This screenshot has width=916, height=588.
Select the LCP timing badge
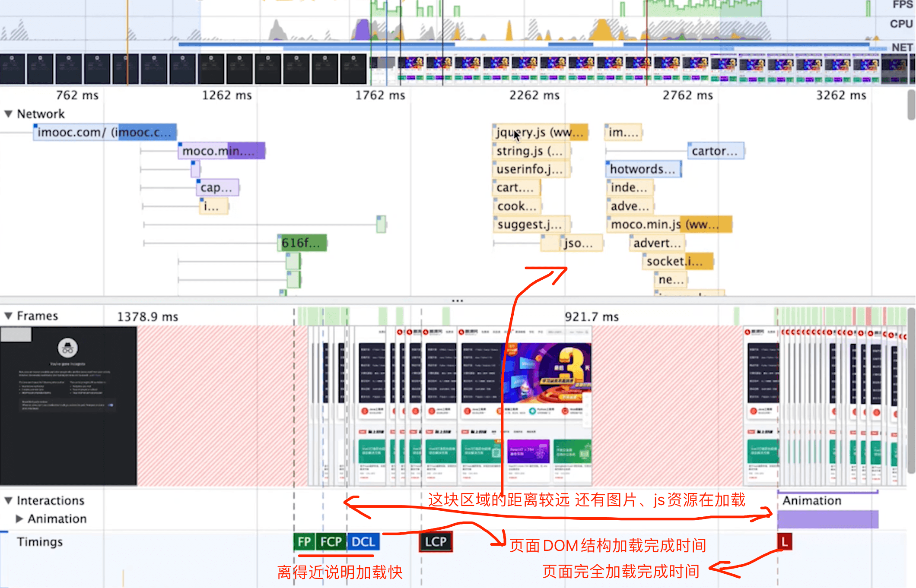(x=436, y=542)
